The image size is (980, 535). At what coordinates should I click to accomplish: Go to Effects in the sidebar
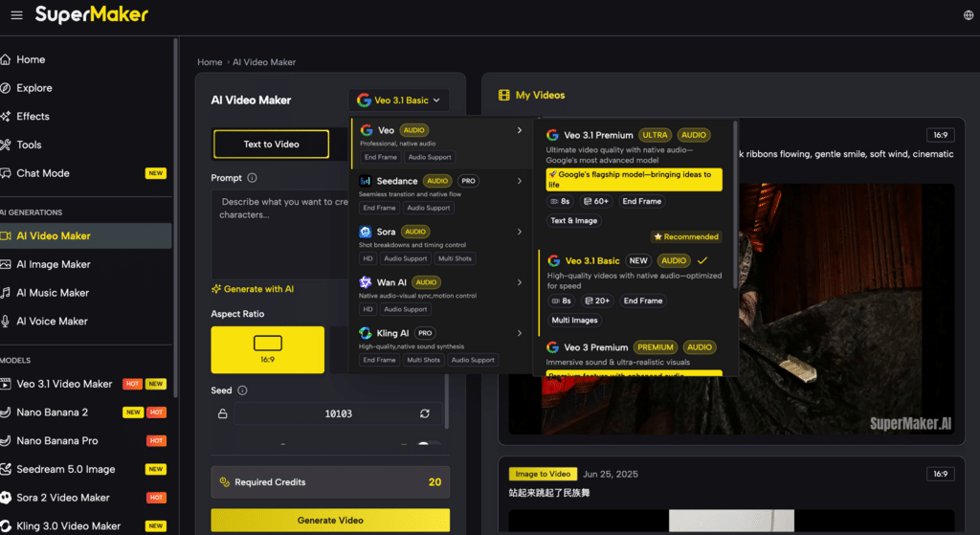click(33, 117)
